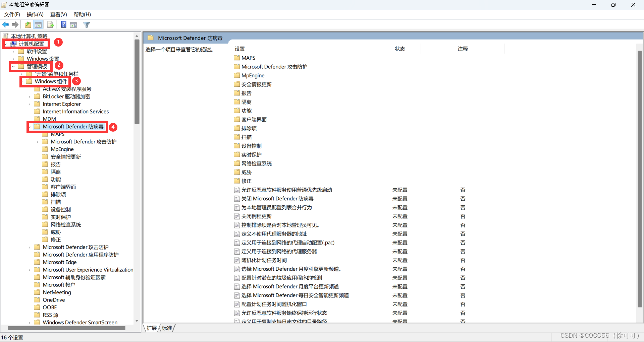The width and height of the screenshot is (644, 342).
Task: Click policy icon for 关闭例程更新
Action: pyautogui.click(x=237, y=216)
